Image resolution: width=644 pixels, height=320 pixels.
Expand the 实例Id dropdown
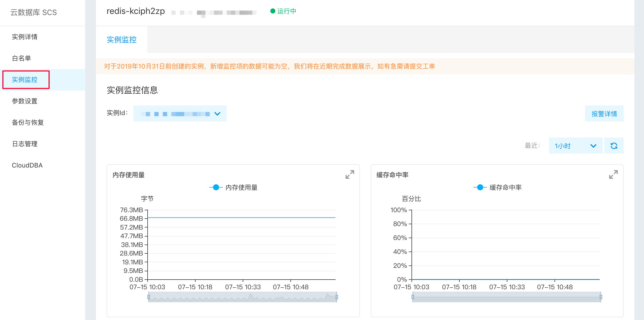tap(180, 113)
